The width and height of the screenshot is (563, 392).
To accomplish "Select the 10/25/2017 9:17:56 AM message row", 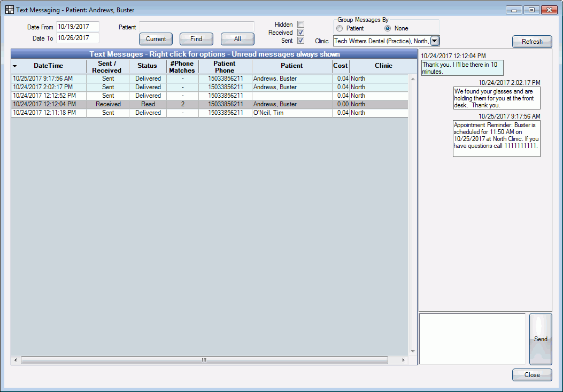I will click(x=210, y=79).
